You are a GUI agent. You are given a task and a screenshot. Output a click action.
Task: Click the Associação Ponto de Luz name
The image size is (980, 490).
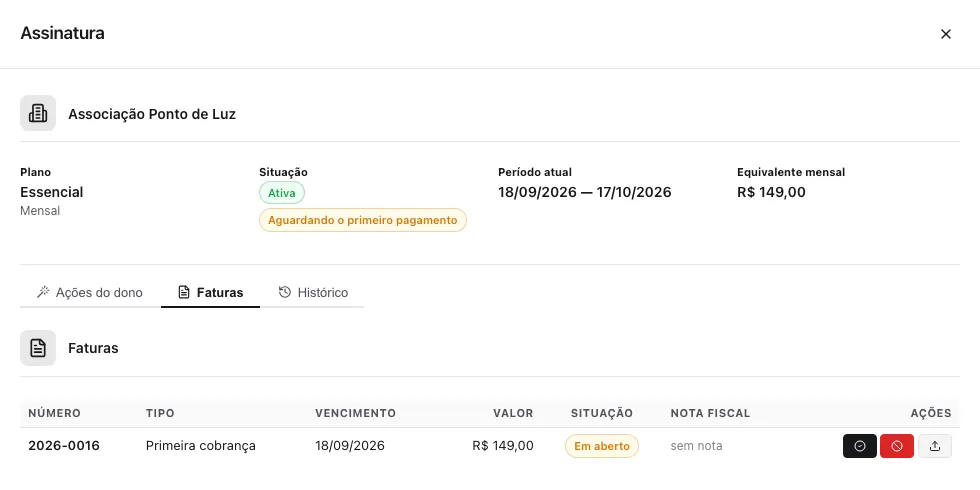[x=152, y=114]
